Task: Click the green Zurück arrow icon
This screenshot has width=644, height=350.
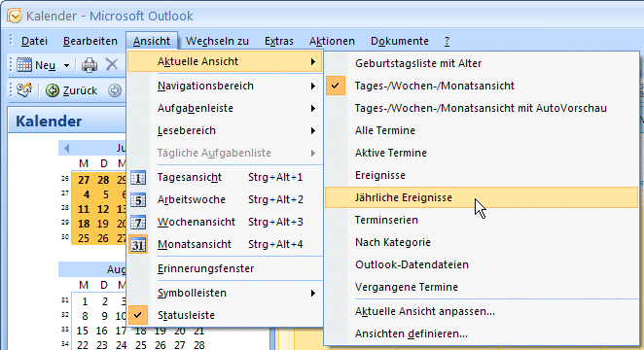Action: click(53, 90)
